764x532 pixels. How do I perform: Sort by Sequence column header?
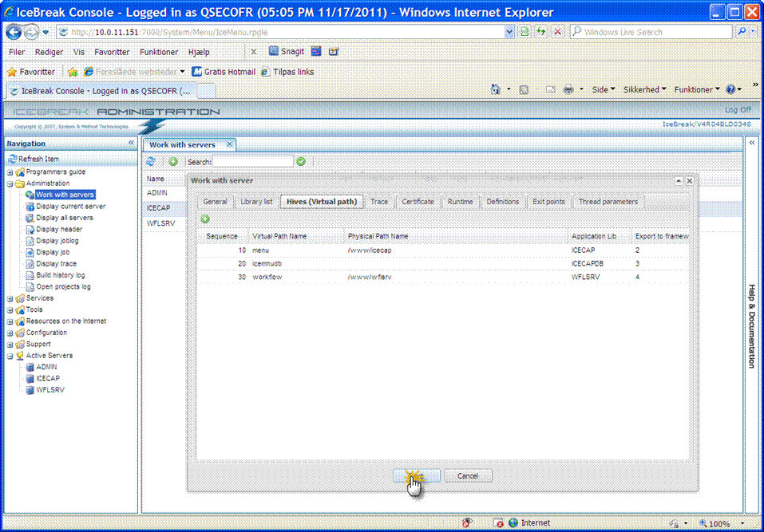pyautogui.click(x=222, y=236)
